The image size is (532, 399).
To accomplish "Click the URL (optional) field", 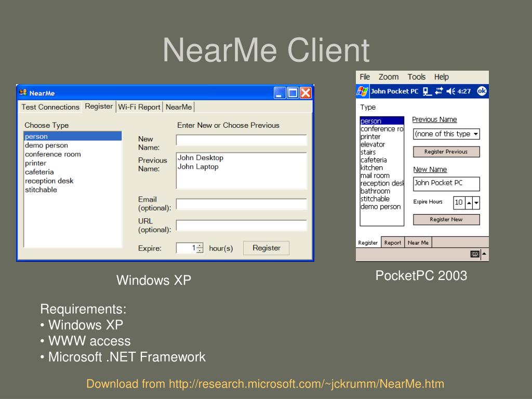I will (x=241, y=225).
